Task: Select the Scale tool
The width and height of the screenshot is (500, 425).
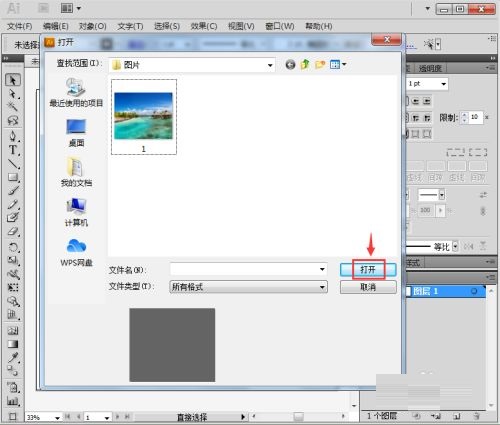Action: [13, 261]
